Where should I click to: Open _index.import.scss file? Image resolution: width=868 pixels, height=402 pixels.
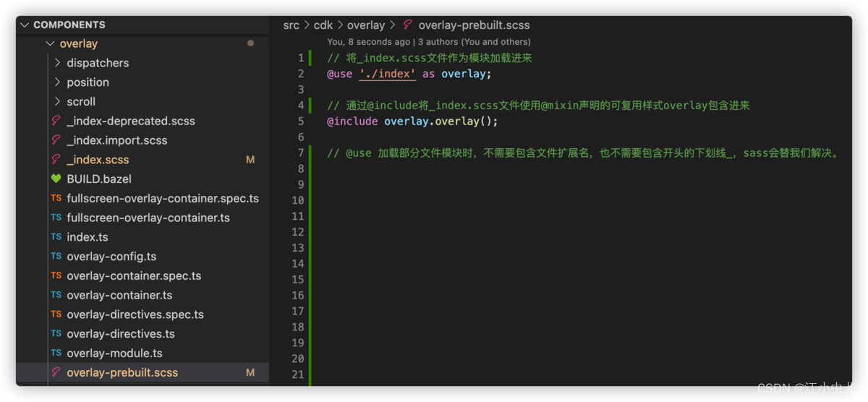pyautogui.click(x=116, y=140)
